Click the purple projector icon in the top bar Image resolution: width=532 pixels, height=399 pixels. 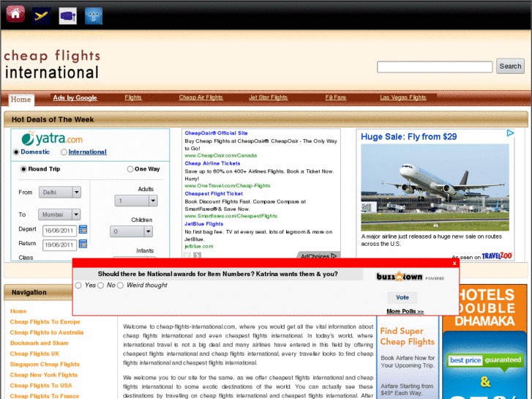tap(67, 15)
